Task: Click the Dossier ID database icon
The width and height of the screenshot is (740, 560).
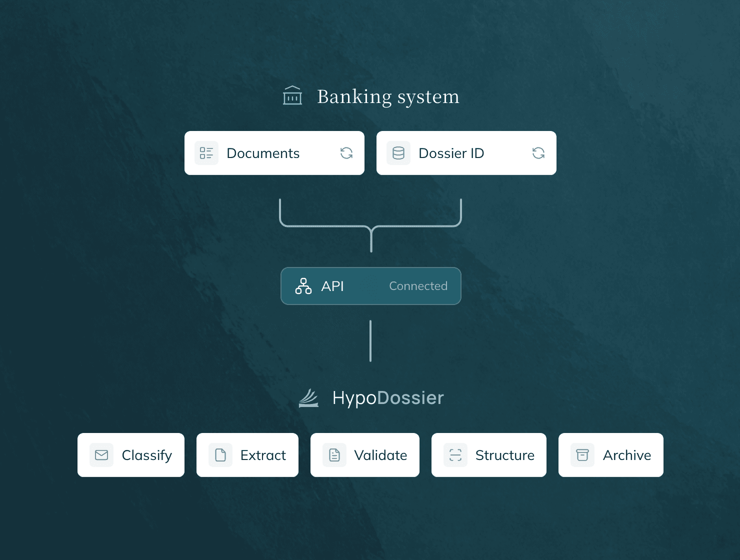Action: (398, 153)
